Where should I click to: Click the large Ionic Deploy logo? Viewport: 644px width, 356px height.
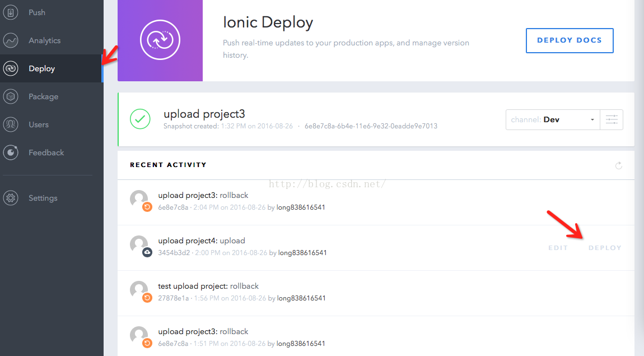click(x=160, y=40)
